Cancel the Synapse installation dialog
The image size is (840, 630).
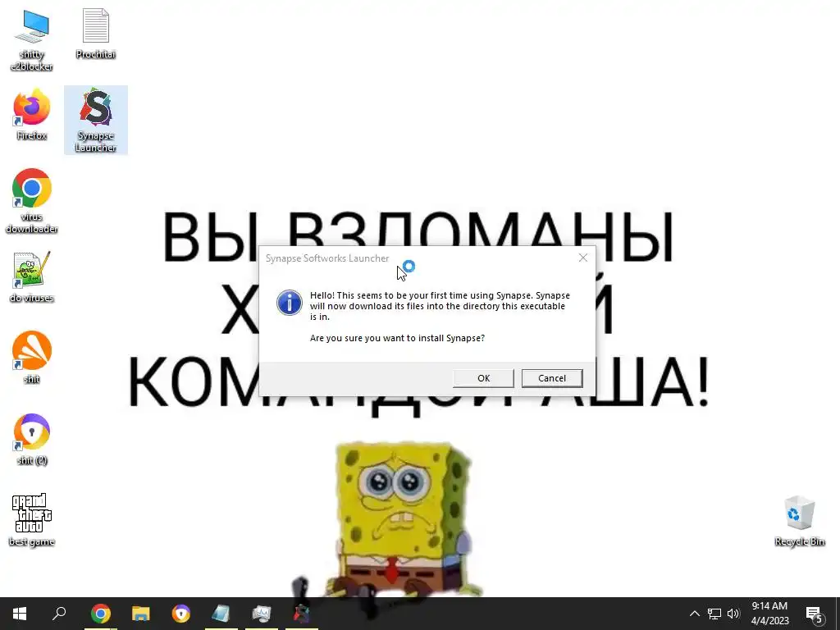click(x=552, y=378)
